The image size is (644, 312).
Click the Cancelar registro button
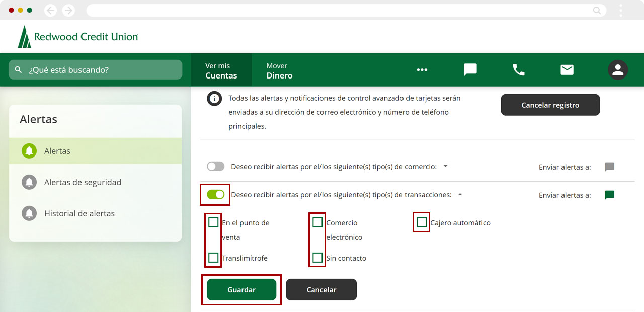[x=550, y=105]
